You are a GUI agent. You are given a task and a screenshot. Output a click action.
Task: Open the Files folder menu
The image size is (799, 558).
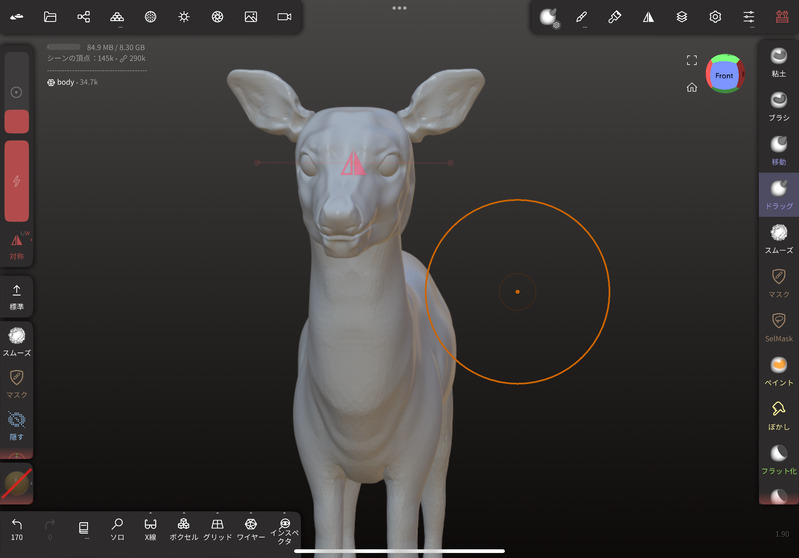tap(50, 17)
